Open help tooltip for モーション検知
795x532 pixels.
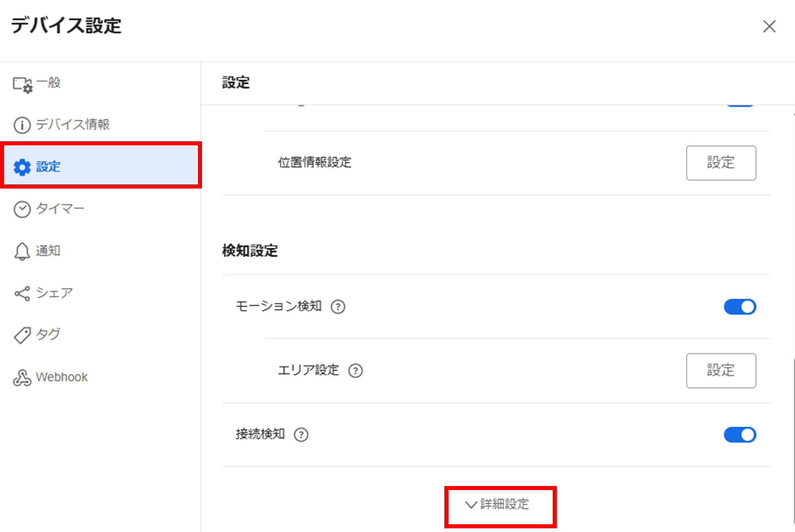(x=339, y=307)
